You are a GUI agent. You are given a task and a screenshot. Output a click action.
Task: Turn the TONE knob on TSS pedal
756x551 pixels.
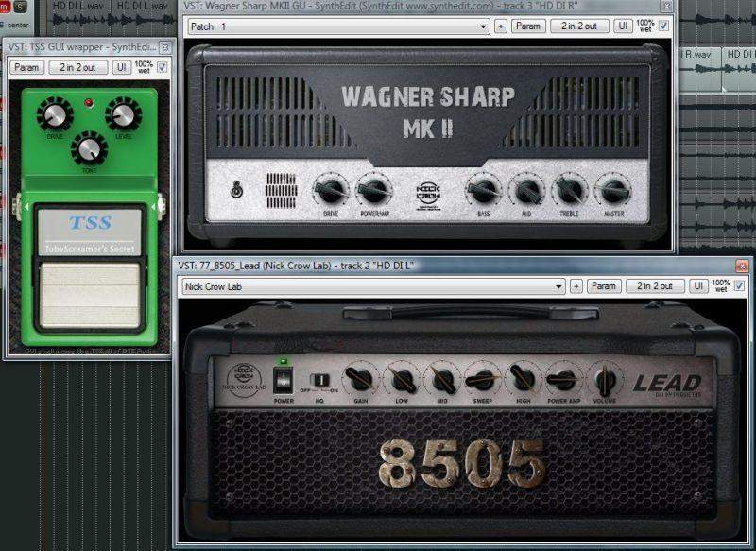click(89, 148)
